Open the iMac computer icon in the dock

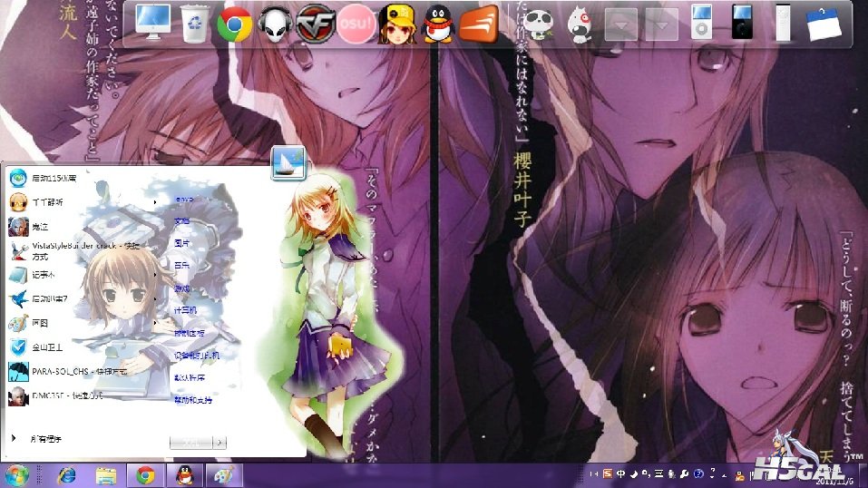(x=152, y=23)
